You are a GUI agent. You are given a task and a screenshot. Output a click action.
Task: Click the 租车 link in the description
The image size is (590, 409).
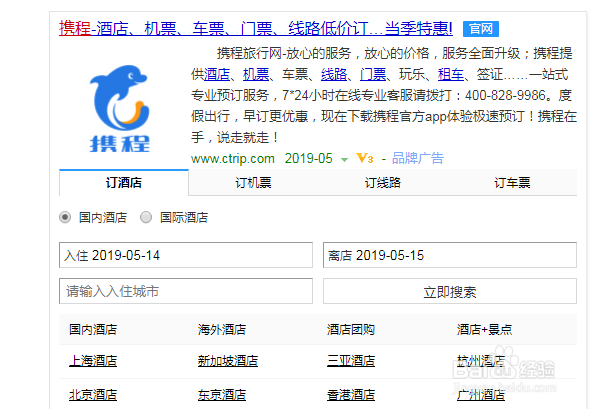[451, 75]
